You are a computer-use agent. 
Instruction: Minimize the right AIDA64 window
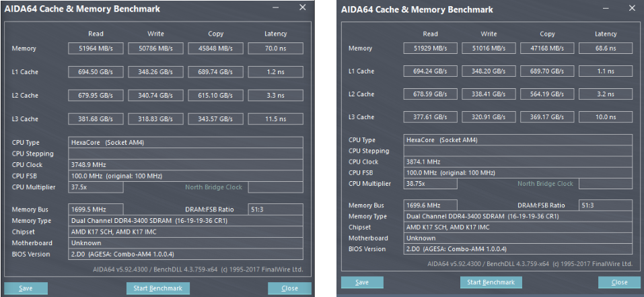click(607, 8)
